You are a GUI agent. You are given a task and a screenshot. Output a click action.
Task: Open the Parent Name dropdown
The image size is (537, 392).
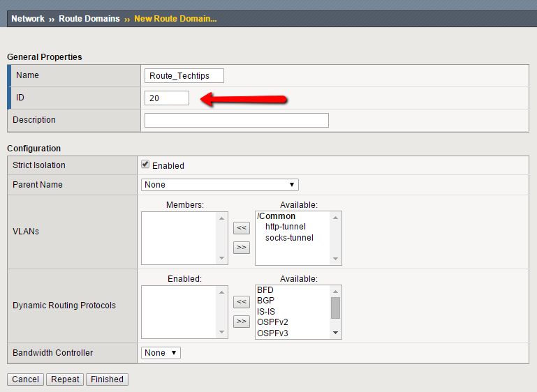(219, 185)
